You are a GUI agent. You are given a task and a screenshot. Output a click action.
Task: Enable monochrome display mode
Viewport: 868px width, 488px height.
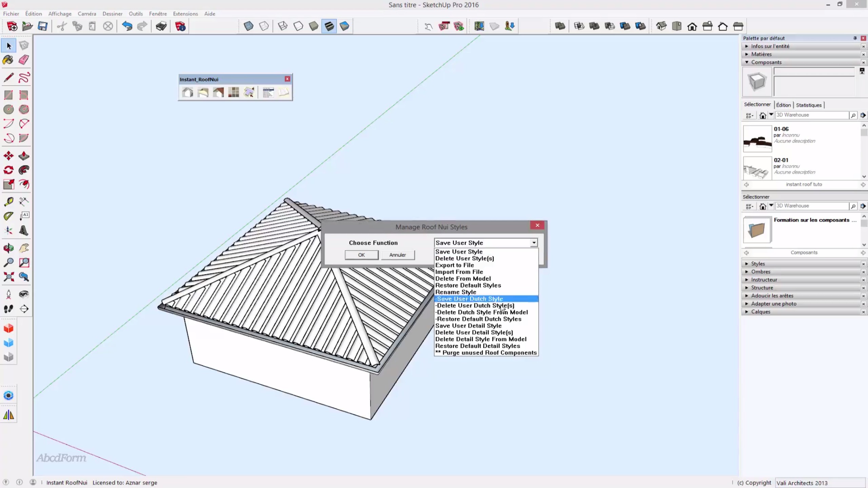pyautogui.click(x=344, y=26)
